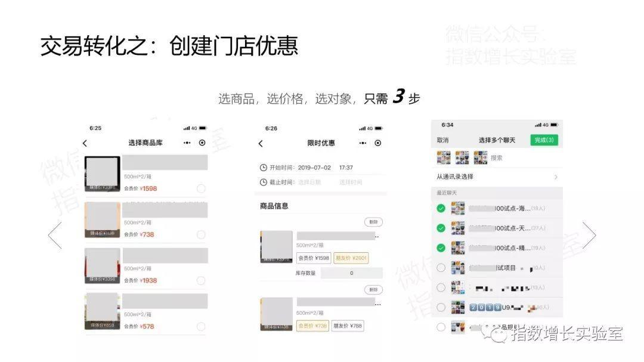644x362 pixels.
Task: Go to the previous slide with left arrow
Action: pyautogui.click(x=55, y=235)
